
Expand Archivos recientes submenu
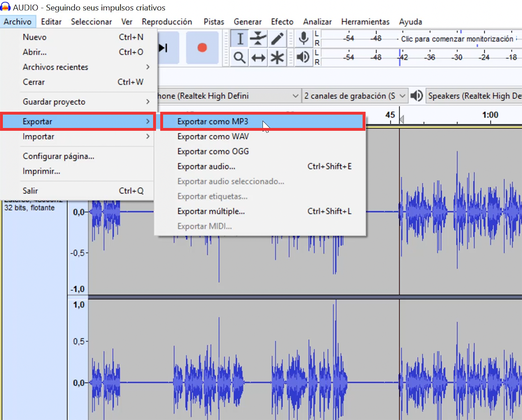point(78,67)
